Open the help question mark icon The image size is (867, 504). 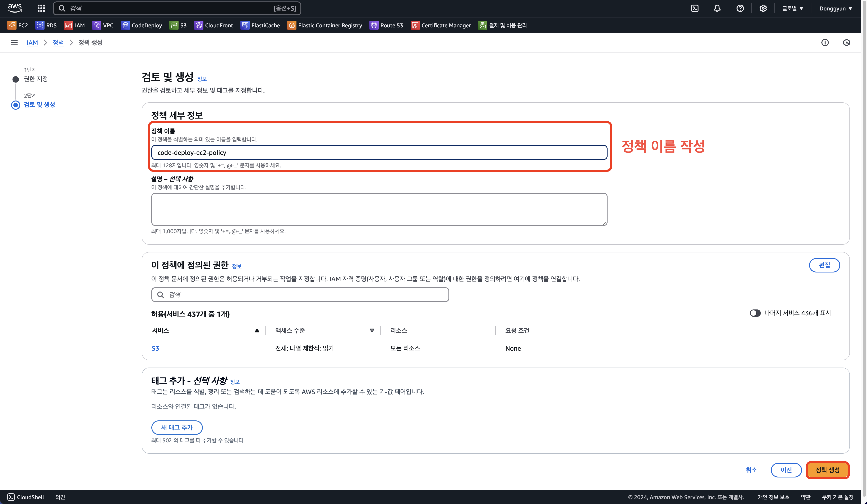click(x=740, y=8)
